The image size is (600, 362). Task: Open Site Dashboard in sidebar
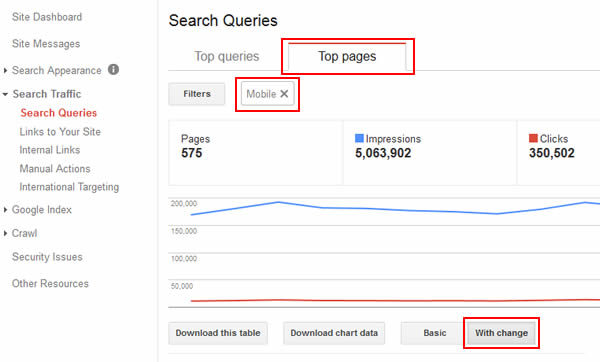click(x=47, y=17)
